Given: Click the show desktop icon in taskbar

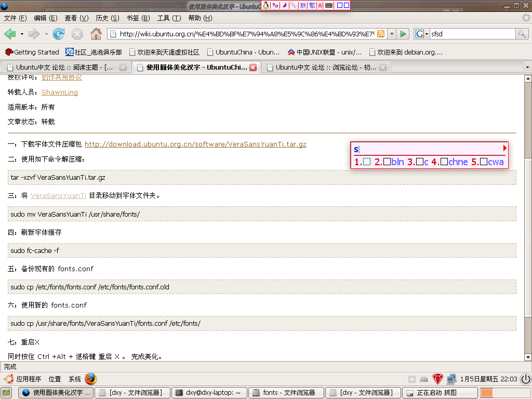Looking at the screenshot, I should click(6, 393).
